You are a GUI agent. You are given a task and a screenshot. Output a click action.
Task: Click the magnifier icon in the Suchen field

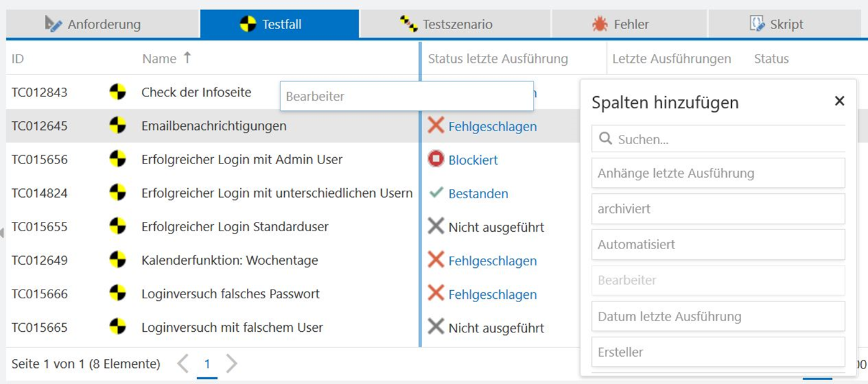605,139
